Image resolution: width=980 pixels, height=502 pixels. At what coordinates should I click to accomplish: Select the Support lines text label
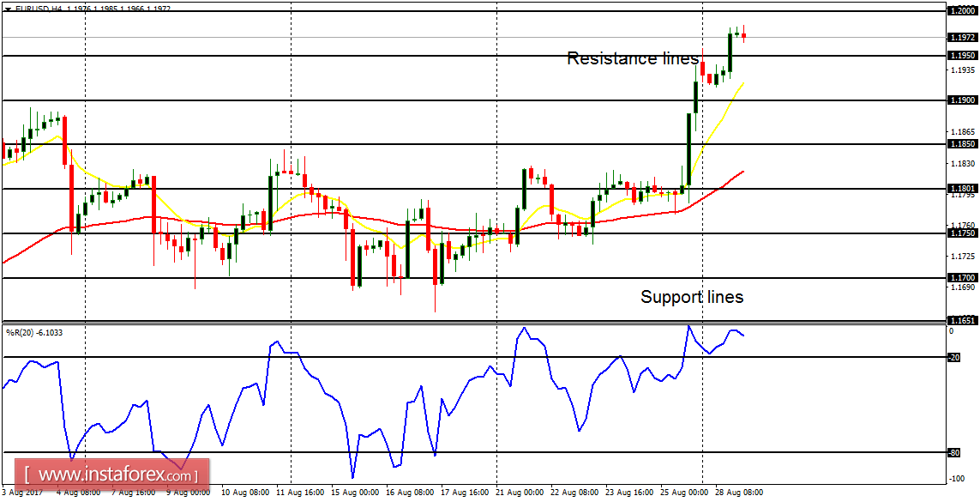pyautogui.click(x=693, y=297)
